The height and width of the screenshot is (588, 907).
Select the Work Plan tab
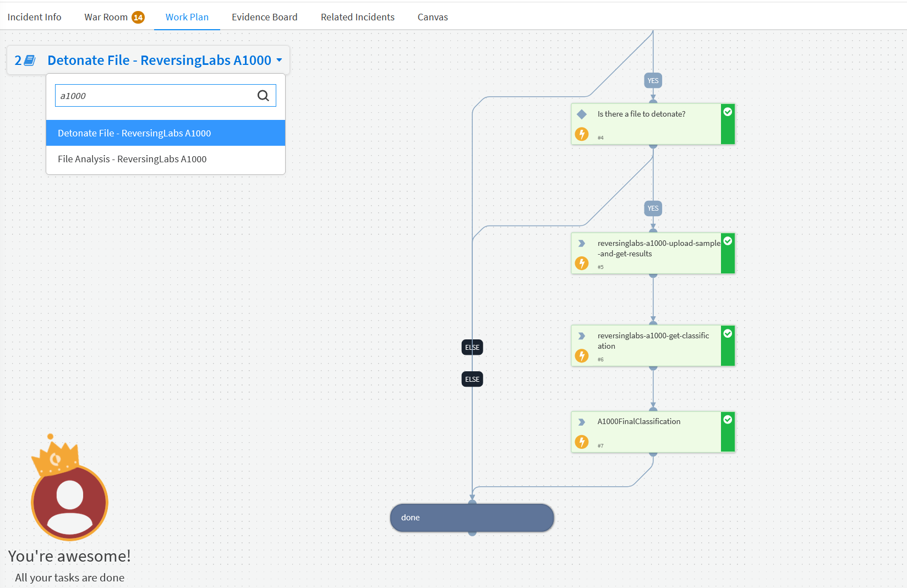click(187, 17)
